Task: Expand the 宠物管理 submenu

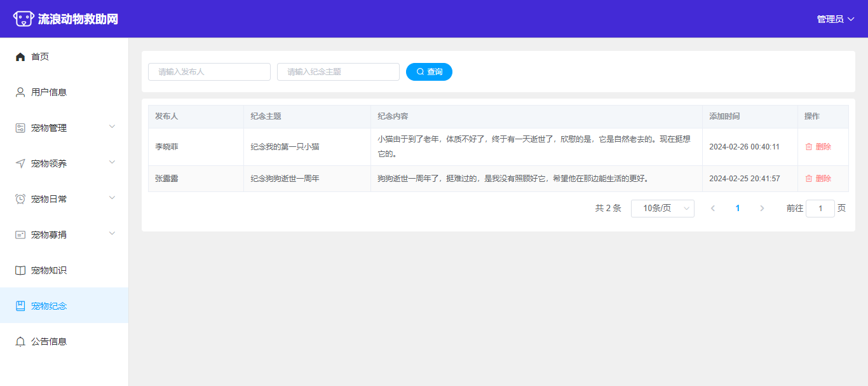Action: [x=64, y=128]
